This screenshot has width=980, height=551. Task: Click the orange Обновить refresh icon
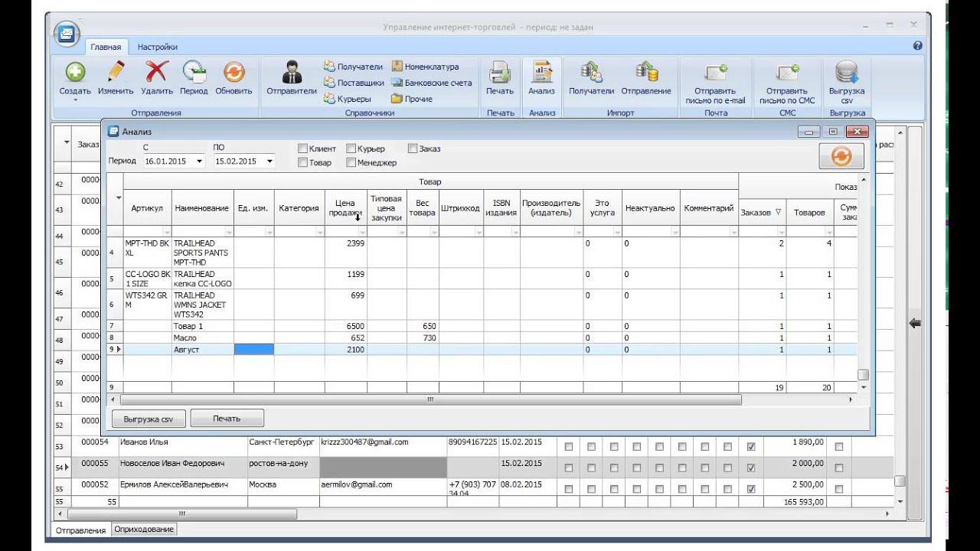(234, 72)
